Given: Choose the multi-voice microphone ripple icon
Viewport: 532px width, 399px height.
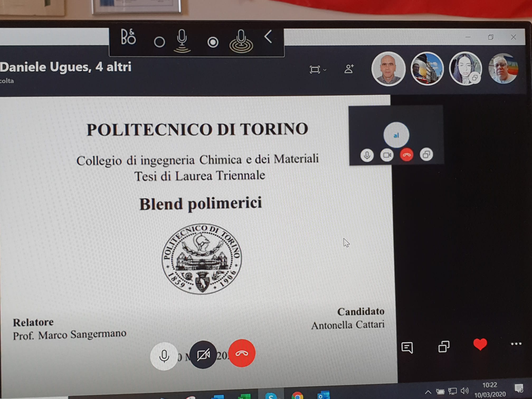Looking at the screenshot, I should point(241,41).
